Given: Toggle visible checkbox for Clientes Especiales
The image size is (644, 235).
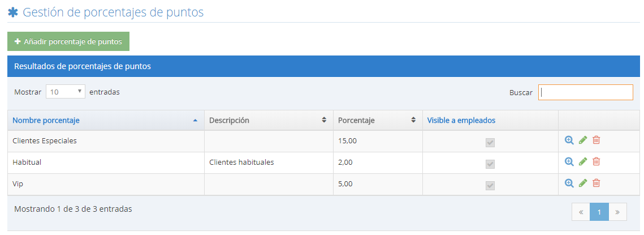Looking at the screenshot, I should (490, 142).
